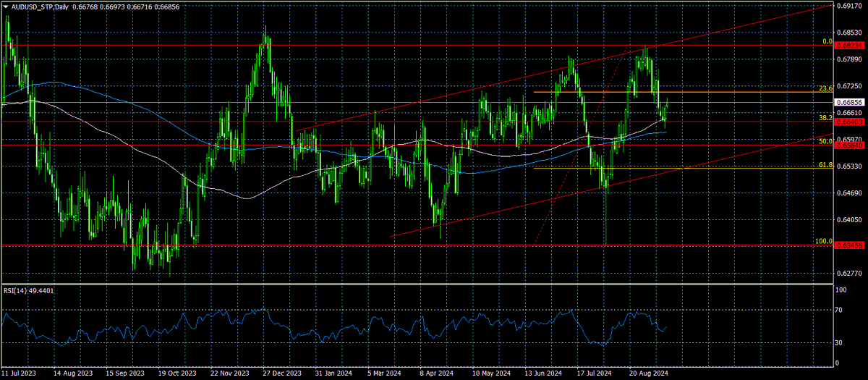Select the Fibonacci 61.8 level label

825,165
